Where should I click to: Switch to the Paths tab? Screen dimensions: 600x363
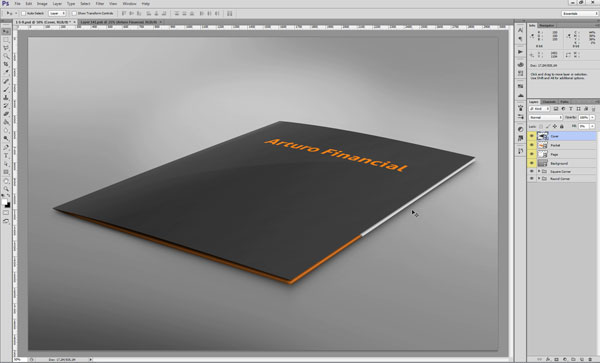[x=564, y=102]
